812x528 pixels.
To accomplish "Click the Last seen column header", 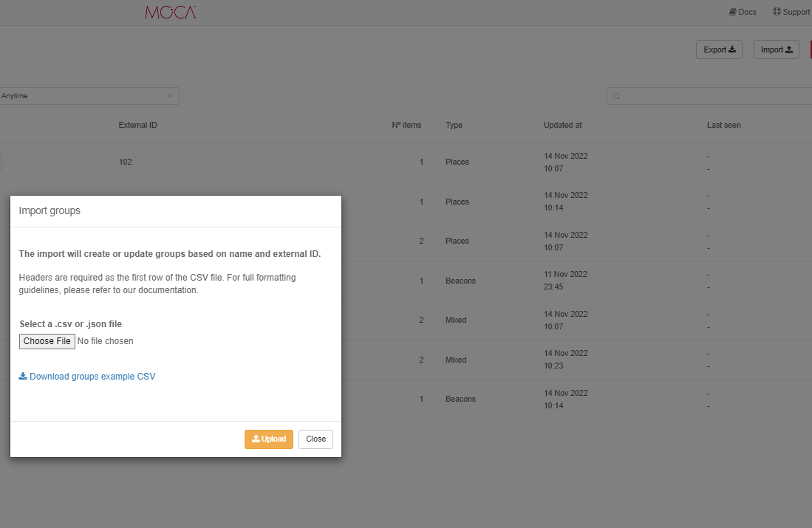I will click(x=724, y=125).
